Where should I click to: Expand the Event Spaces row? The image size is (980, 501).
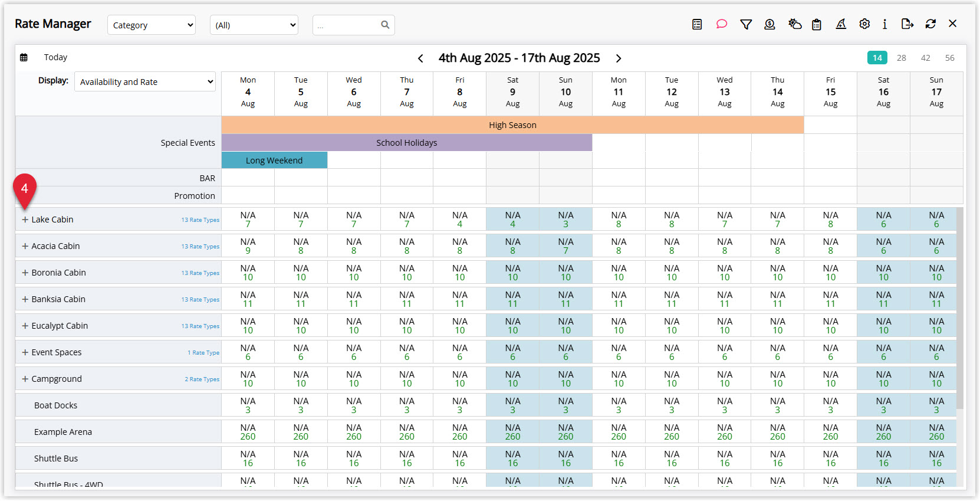(x=25, y=352)
